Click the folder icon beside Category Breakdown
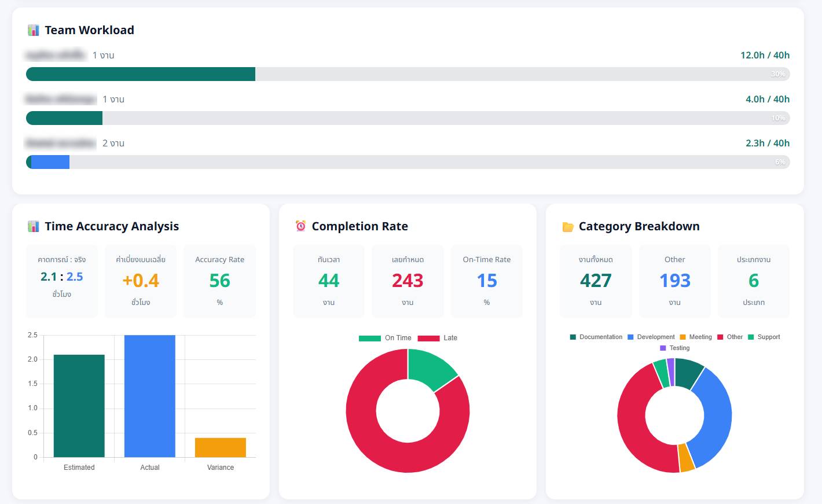The image size is (822, 504). pos(568,227)
